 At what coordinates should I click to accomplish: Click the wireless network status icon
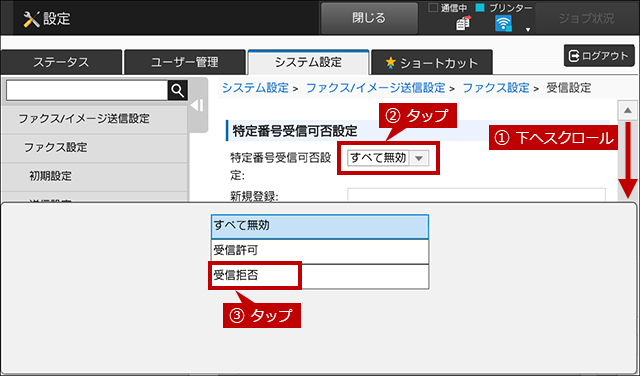click(x=503, y=24)
